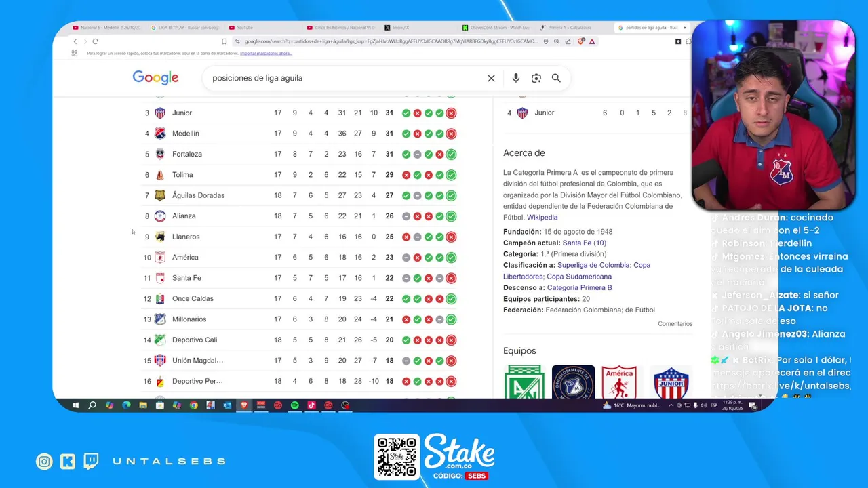Click the Medellín crest in standings
Image resolution: width=868 pixels, height=488 pixels.
pyautogui.click(x=160, y=134)
